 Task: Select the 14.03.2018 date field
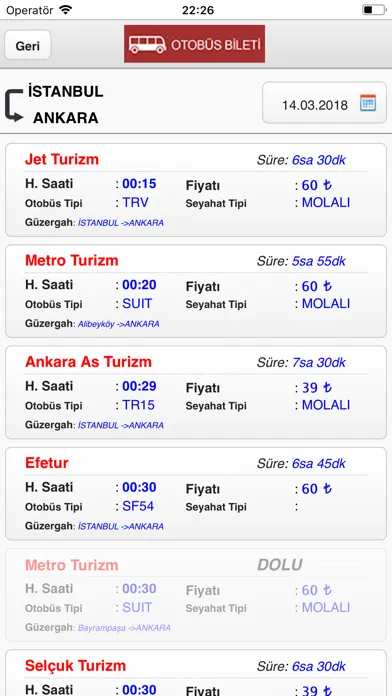325,103
